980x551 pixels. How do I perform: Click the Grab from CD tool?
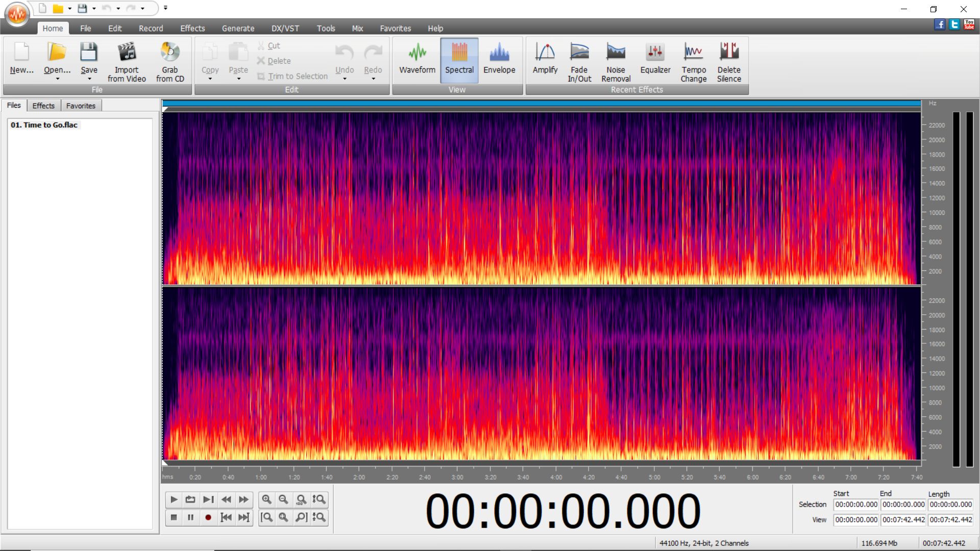pos(170,61)
